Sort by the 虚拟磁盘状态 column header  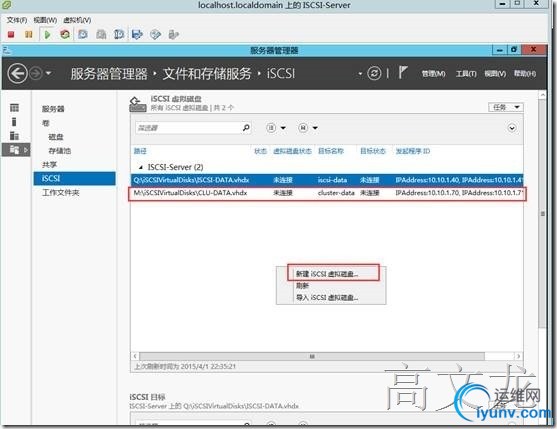click(x=292, y=151)
